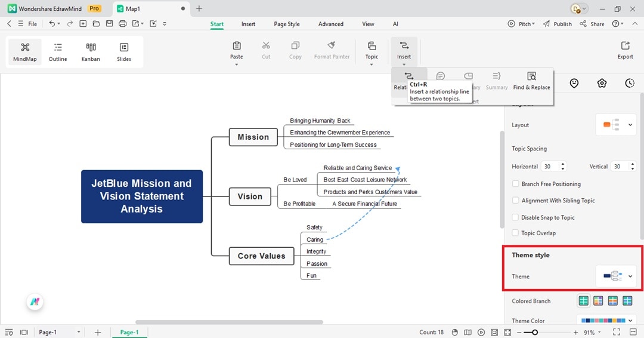This screenshot has width=644, height=338.
Task: Switch to Outline view mode
Action: [x=58, y=52]
